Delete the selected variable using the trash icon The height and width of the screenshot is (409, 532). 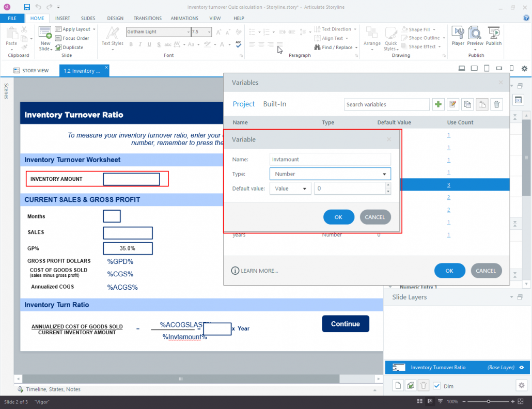click(x=496, y=104)
